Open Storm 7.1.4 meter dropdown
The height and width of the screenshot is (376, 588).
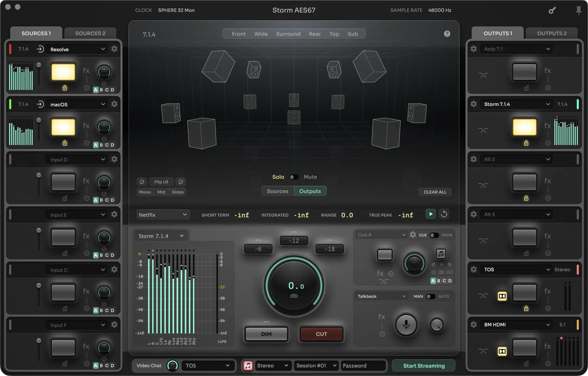click(x=161, y=236)
